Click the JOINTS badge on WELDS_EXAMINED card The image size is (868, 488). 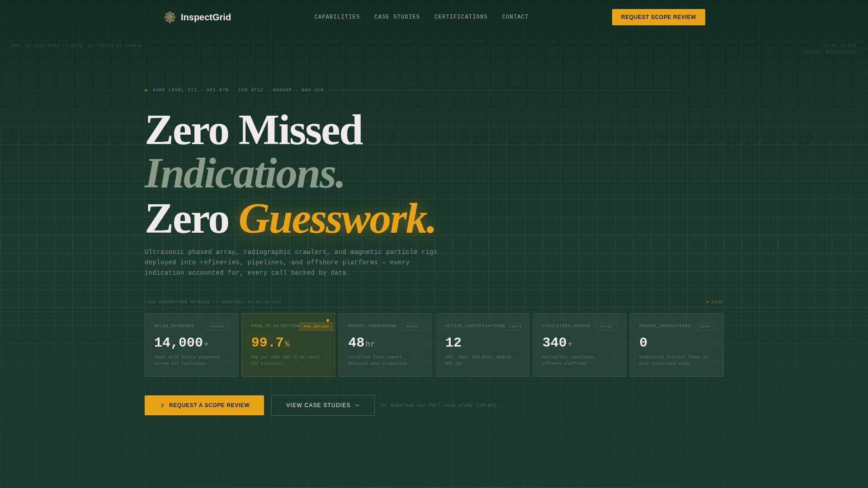point(217,326)
